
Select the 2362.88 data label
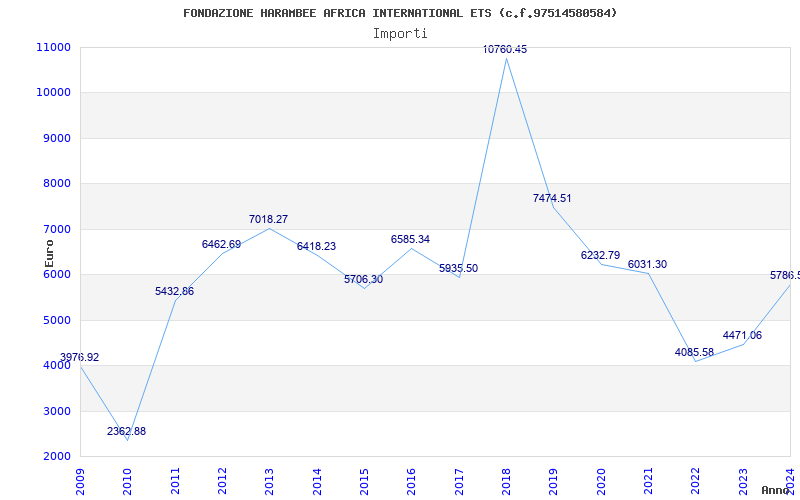(x=127, y=432)
